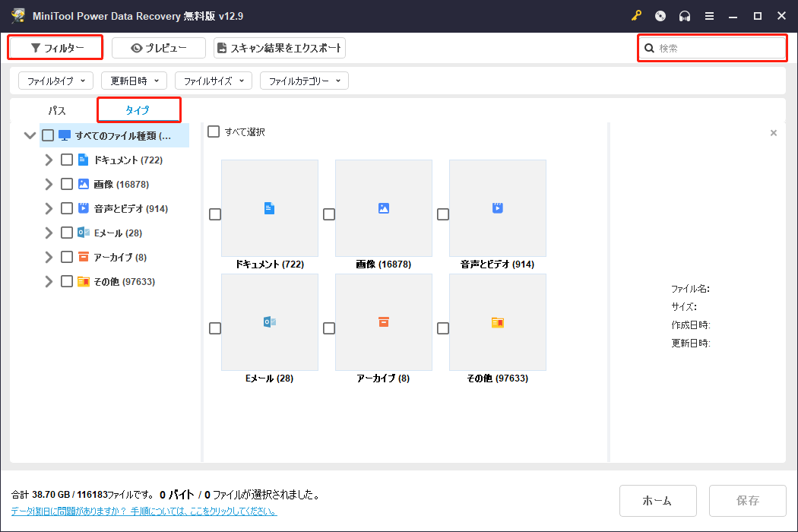Viewport: 798px width, 532px height.
Task: Click the フィルター button
Action: tap(56, 48)
